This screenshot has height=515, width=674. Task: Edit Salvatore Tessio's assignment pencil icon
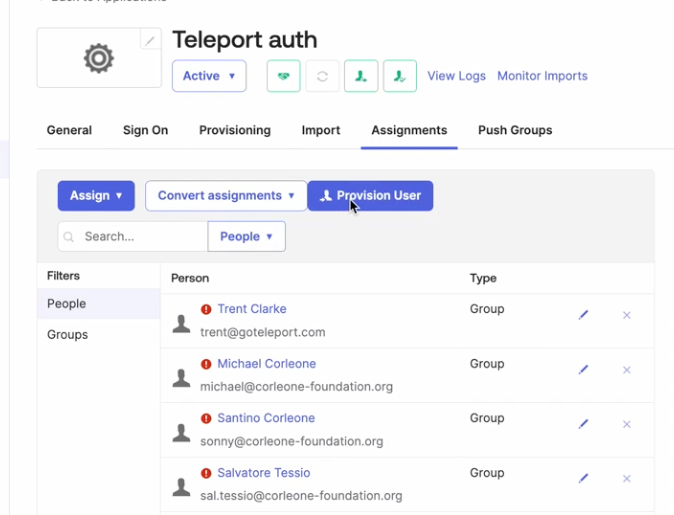tap(584, 479)
